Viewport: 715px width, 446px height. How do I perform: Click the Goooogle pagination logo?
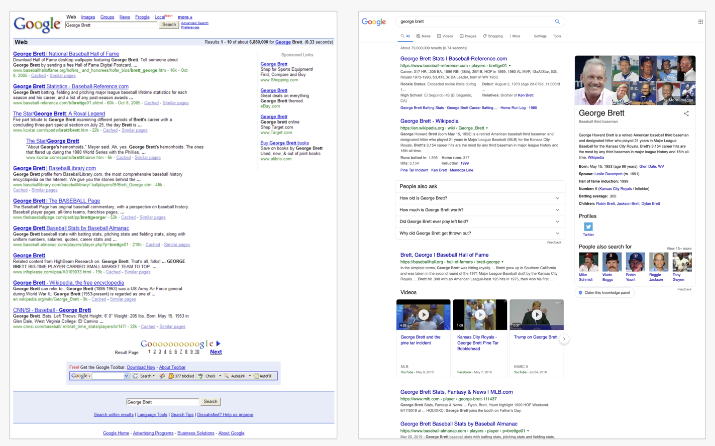(177, 343)
